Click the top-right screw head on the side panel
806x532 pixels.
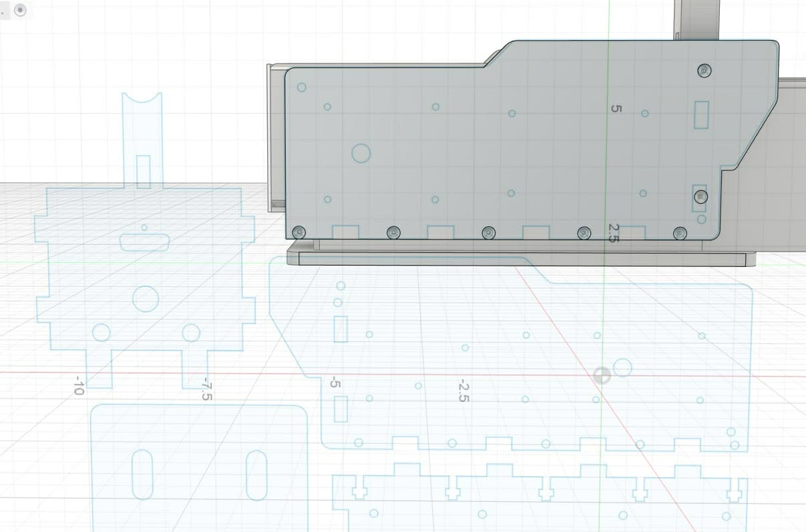(x=704, y=70)
